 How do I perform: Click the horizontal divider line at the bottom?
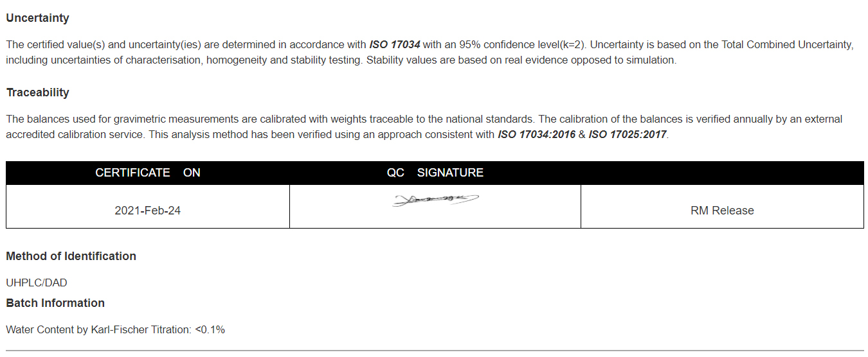[x=435, y=351]
